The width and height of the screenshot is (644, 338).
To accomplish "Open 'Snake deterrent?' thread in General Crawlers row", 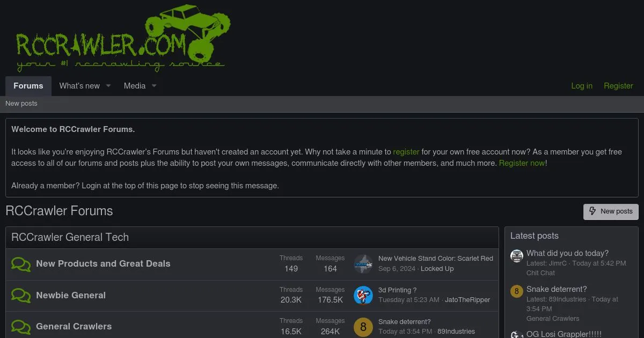I will tap(405, 322).
